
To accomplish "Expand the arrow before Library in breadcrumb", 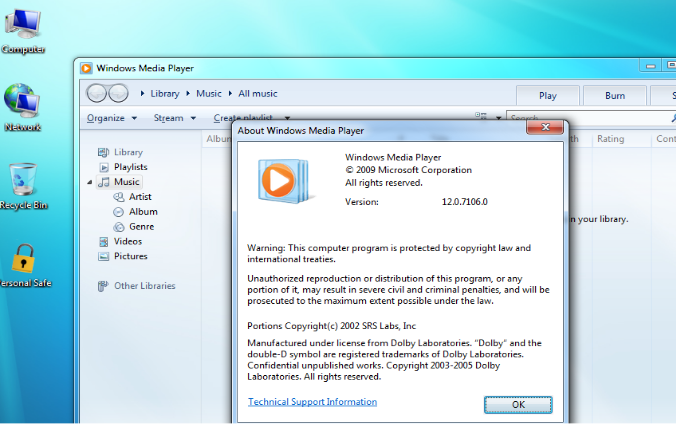I will pos(142,93).
